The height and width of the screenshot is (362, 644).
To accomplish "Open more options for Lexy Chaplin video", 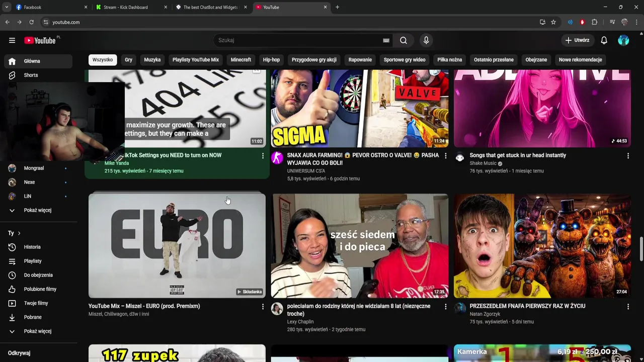I will point(445,307).
